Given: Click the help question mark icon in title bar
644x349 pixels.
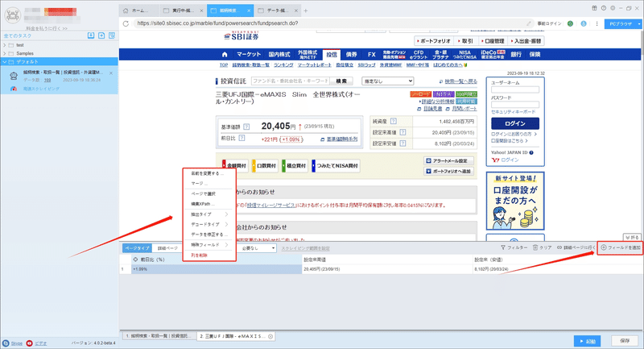Looking at the screenshot, I should tap(603, 8).
